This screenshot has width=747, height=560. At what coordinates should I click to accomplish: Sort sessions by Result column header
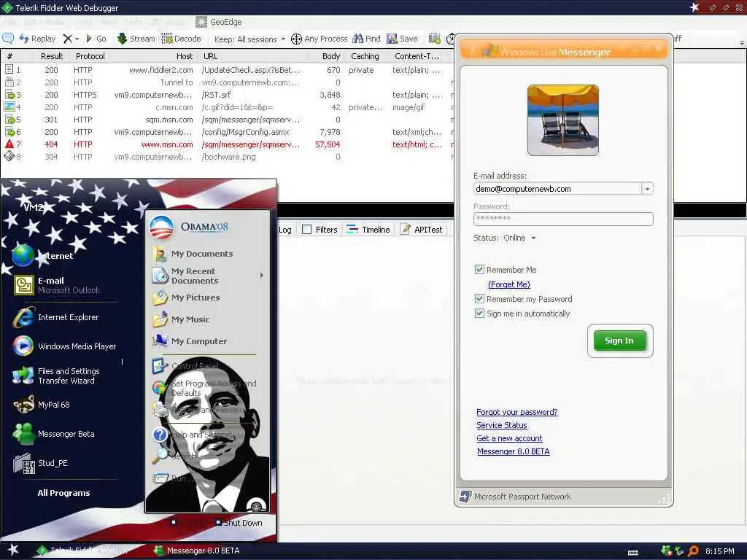[52, 56]
